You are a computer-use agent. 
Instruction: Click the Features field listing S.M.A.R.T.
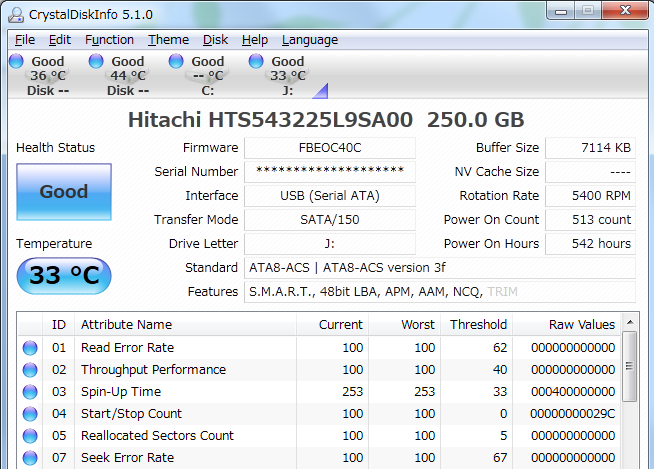click(440, 292)
